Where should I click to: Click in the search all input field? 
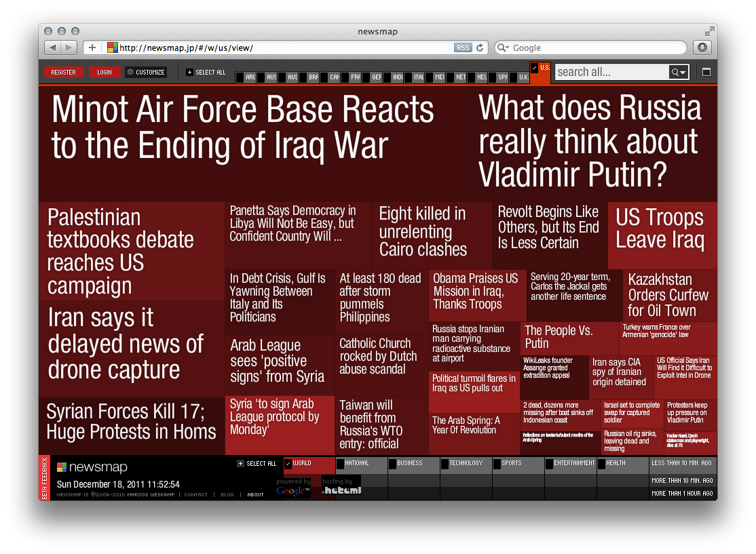pos(611,72)
